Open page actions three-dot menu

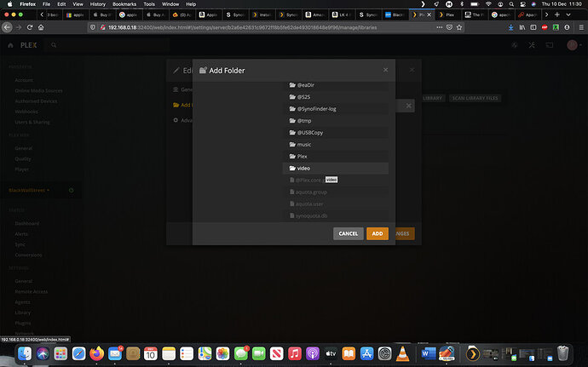click(x=439, y=27)
